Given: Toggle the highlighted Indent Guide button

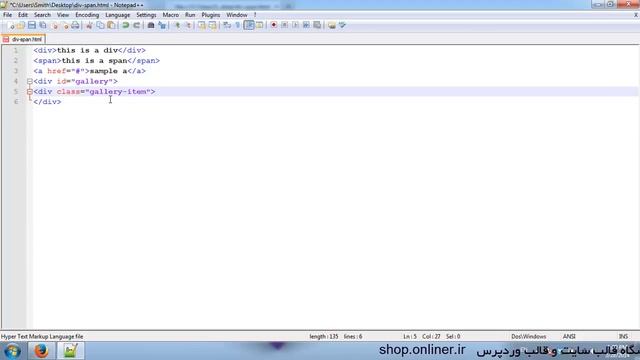Looking at the screenshot, I should click(249, 25).
